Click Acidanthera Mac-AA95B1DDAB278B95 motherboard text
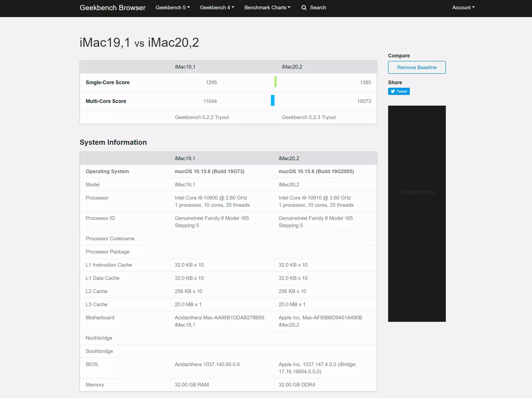Screen dimensions: 532x398 pyautogui.click(x=219, y=317)
